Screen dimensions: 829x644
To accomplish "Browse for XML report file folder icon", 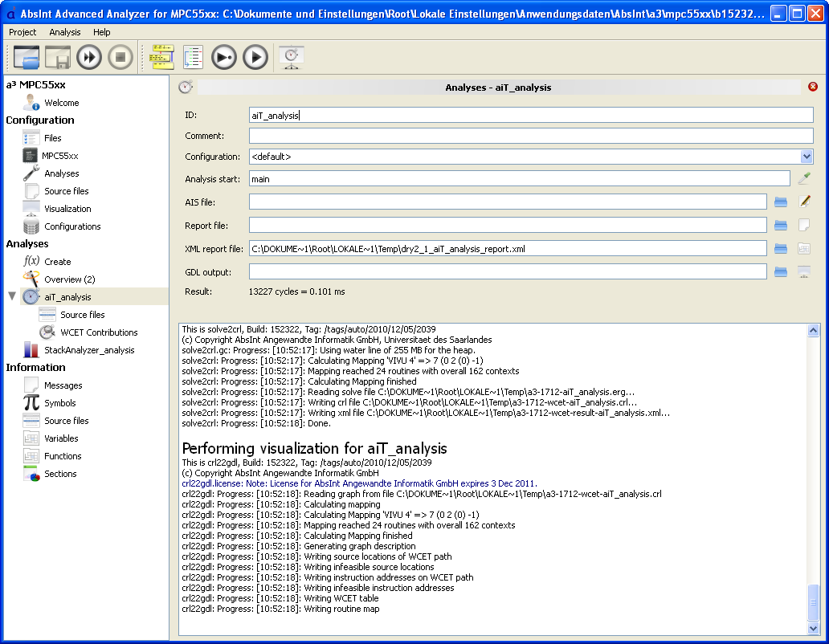I will 780,248.
